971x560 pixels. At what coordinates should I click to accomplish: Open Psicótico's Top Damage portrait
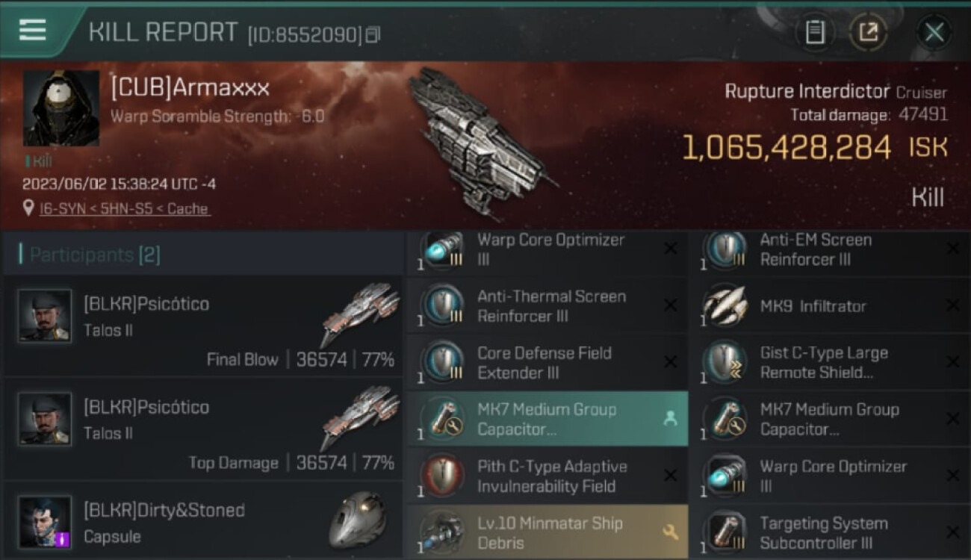[x=46, y=420]
